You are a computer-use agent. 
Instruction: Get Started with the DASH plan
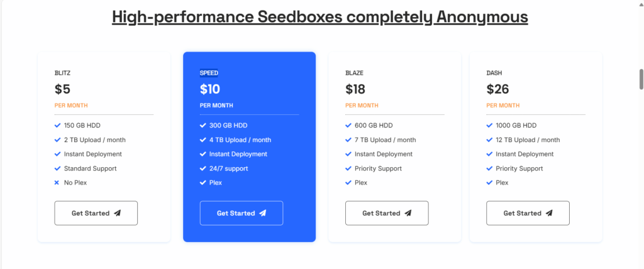tap(528, 213)
